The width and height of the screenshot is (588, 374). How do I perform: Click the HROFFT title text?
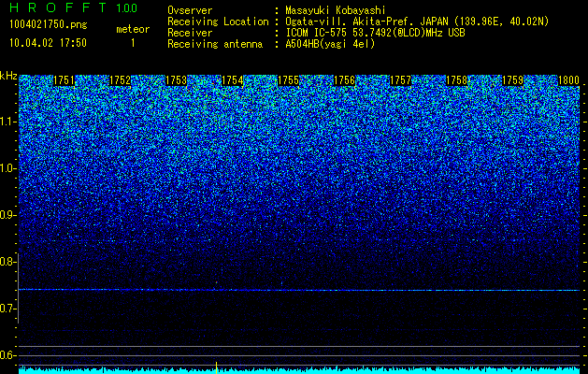(x=59, y=7)
